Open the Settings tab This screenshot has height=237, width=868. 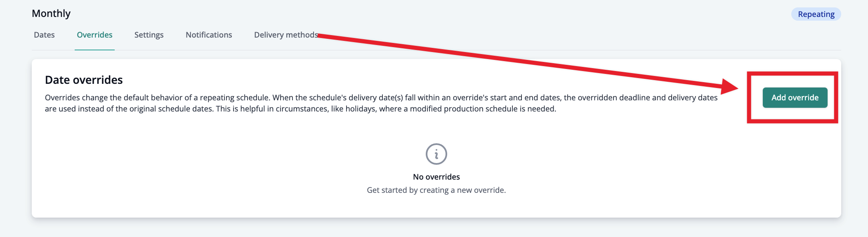click(x=149, y=35)
